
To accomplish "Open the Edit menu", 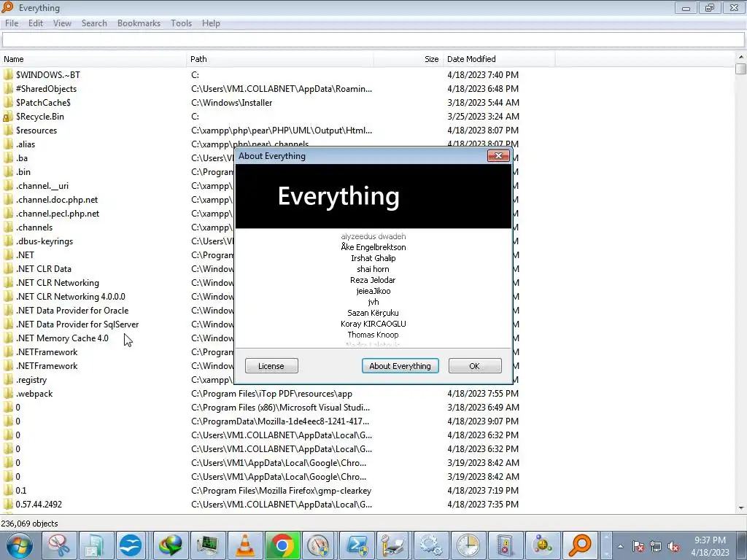I will (36, 23).
